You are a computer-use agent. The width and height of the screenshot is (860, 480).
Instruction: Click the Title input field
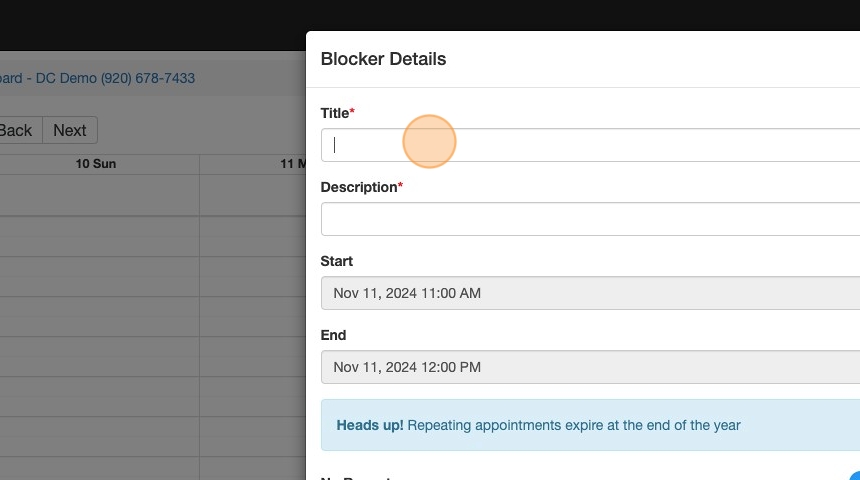click(x=590, y=145)
